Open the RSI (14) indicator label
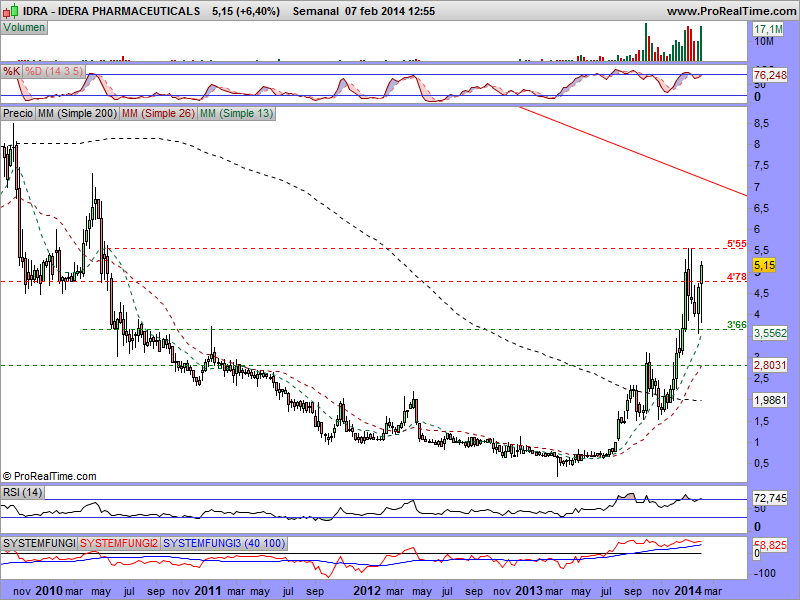This screenshot has width=800, height=600. point(22,492)
